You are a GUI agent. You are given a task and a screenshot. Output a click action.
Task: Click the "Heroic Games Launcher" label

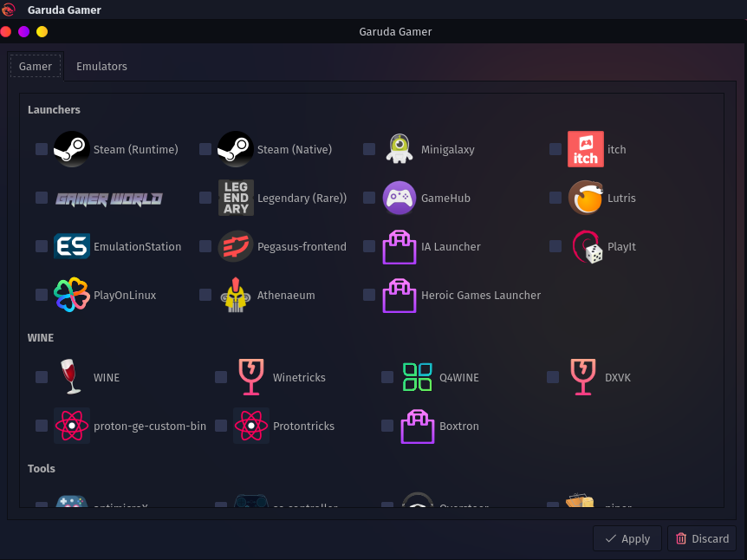pyautogui.click(x=481, y=295)
